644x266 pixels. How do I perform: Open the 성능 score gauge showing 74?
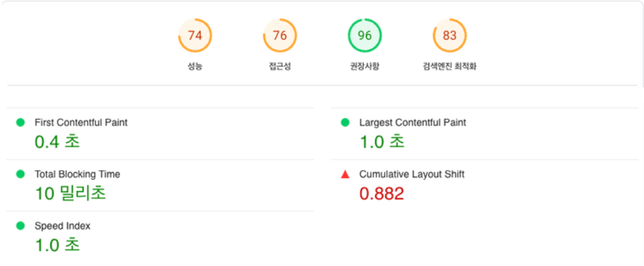click(195, 36)
